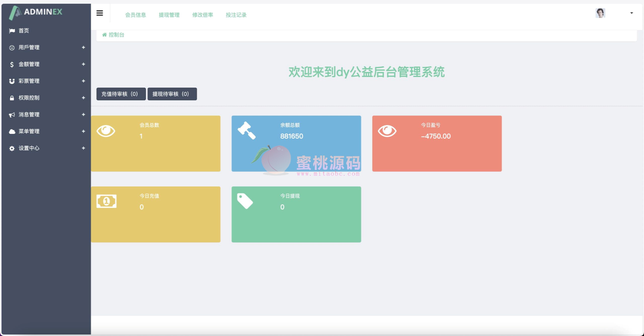Click the 提现待审核 (0) button
Image resolution: width=644 pixels, height=336 pixels.
point(172,94)
